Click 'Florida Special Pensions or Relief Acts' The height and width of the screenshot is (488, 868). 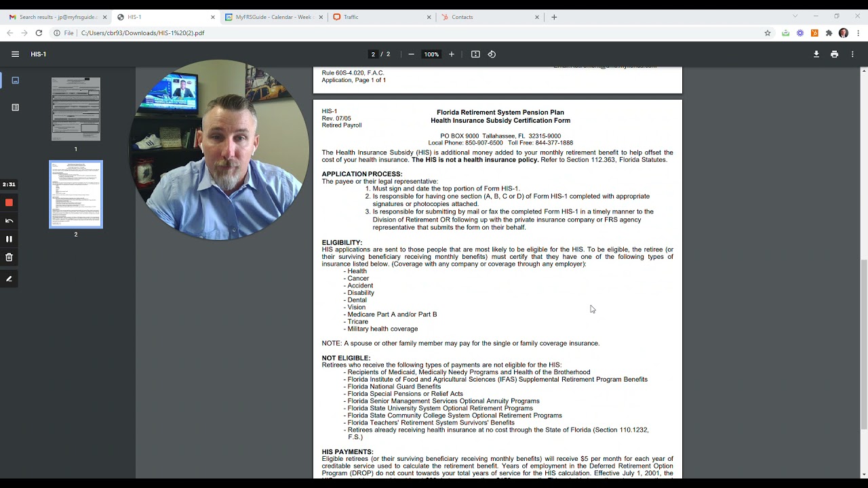(x=405, y=394)
